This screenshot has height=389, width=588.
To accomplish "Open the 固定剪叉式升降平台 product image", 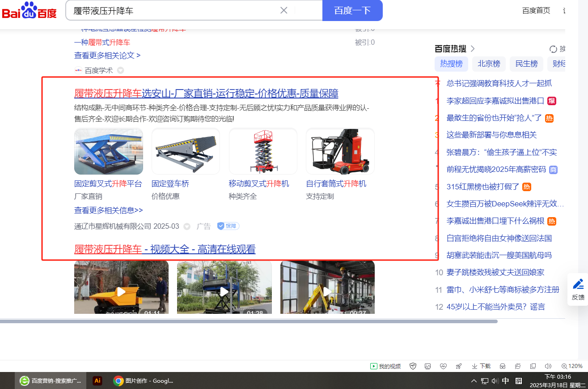I will point(109,151).
